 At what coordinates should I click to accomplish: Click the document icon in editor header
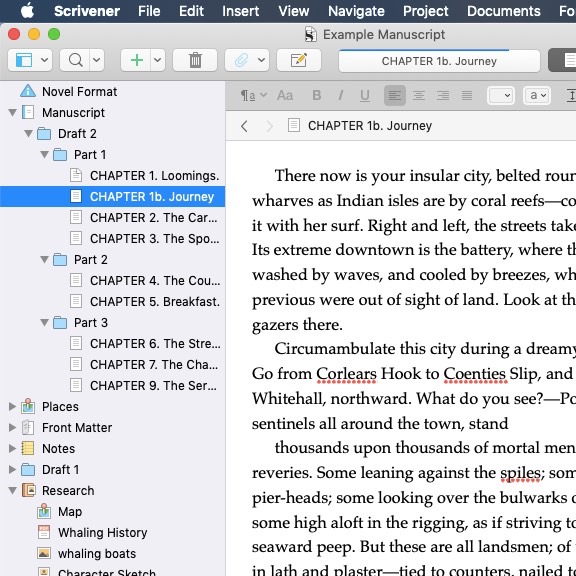pos(294,125)
